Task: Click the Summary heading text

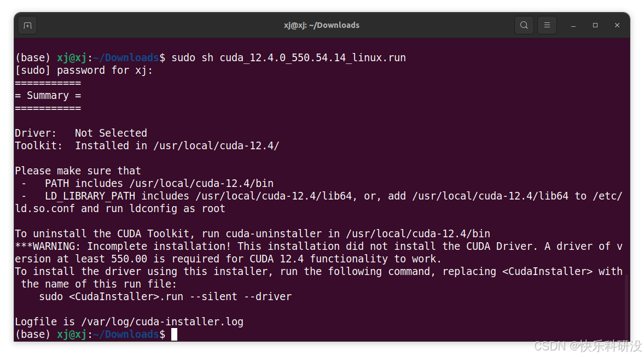Action: (x=48, y=96)
